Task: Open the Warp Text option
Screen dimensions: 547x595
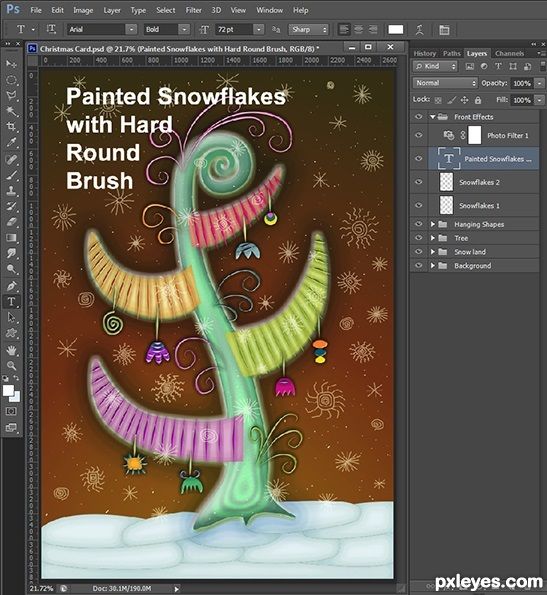Action: point(420,30)
